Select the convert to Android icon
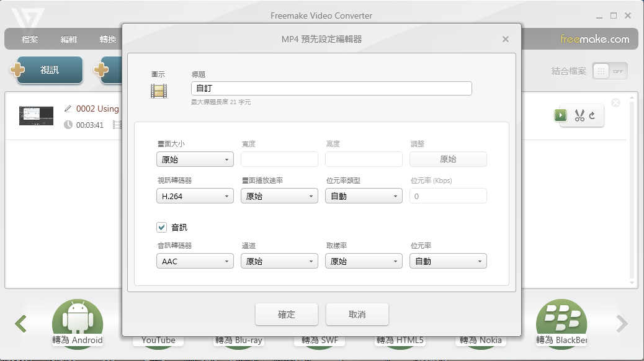The height and width of the screenshot is (361, 644). (77, 324)
